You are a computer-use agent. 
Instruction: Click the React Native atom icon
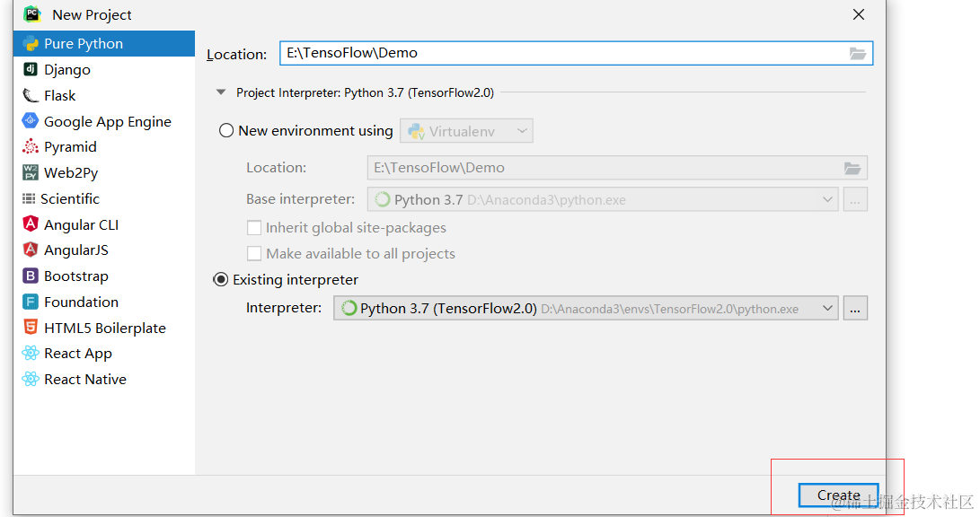[x=30, y=379]
